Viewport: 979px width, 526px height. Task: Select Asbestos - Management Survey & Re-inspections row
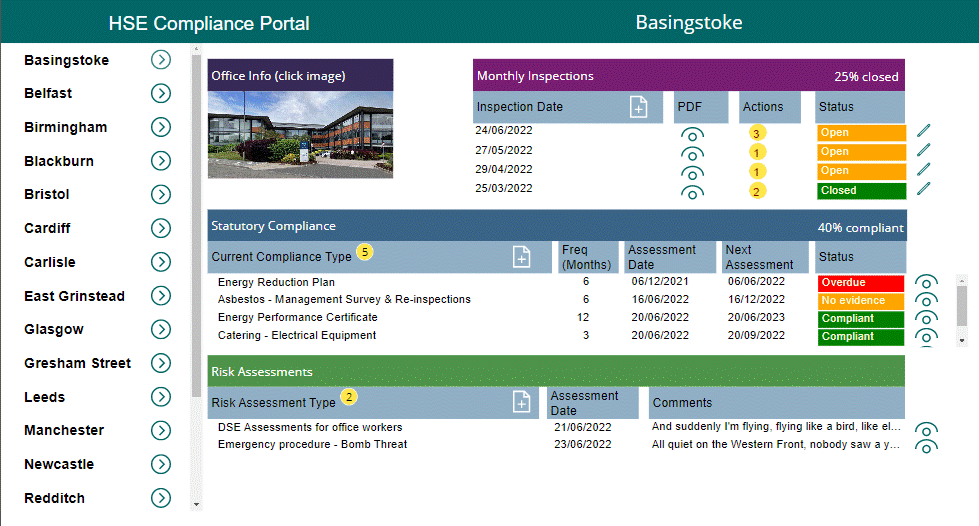344,299
